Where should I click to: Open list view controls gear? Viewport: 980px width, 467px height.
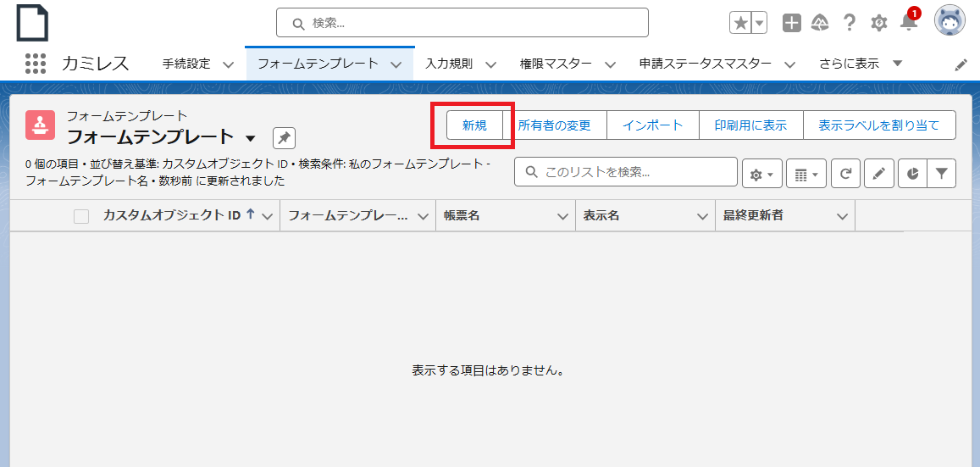[761, 175]
